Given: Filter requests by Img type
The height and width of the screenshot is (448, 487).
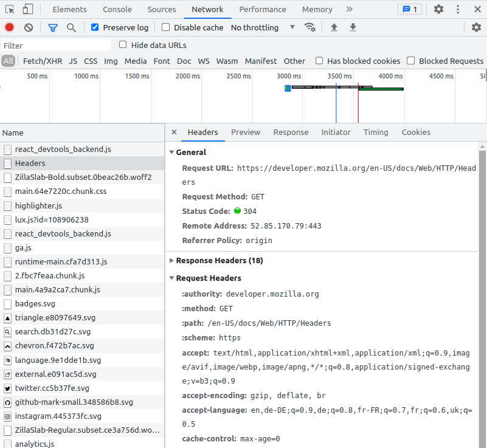Looking at the screenshot, I should point(111,61).
